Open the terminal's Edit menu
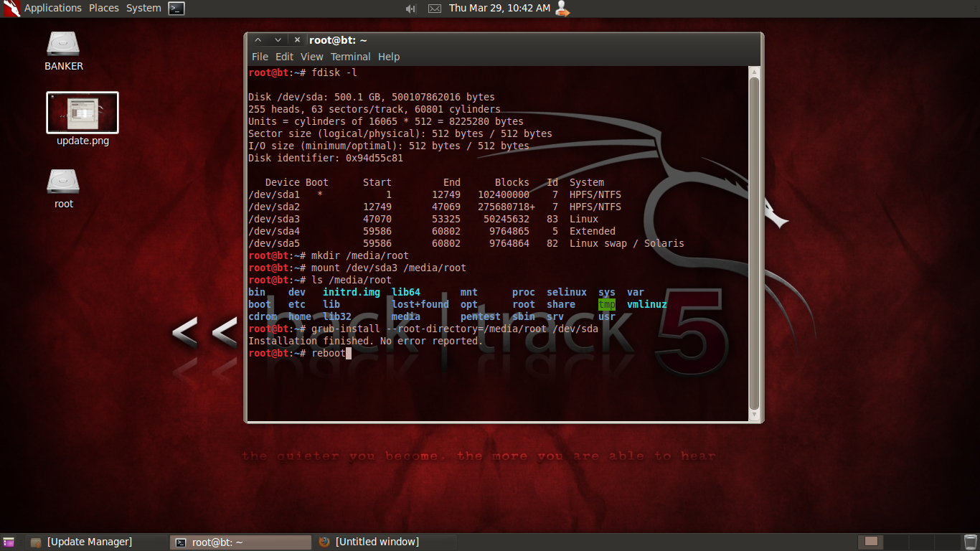This screenshot has width=980, height=551. (285, 57)
